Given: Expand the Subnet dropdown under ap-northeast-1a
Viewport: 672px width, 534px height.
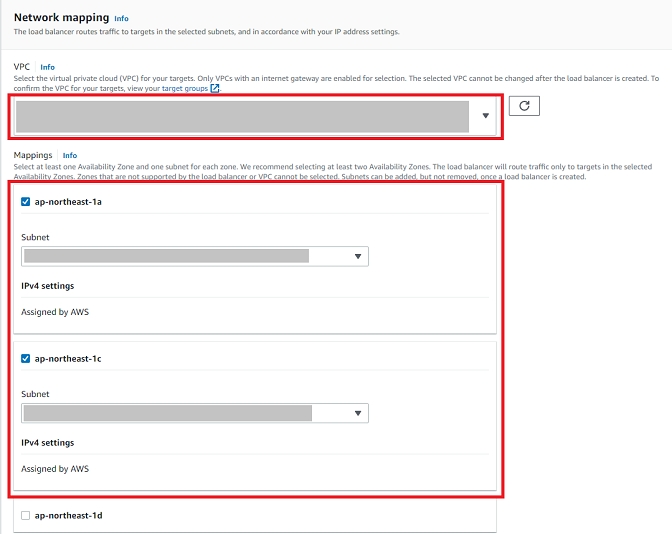Looking at the screenshot, I should pos(195,256).
